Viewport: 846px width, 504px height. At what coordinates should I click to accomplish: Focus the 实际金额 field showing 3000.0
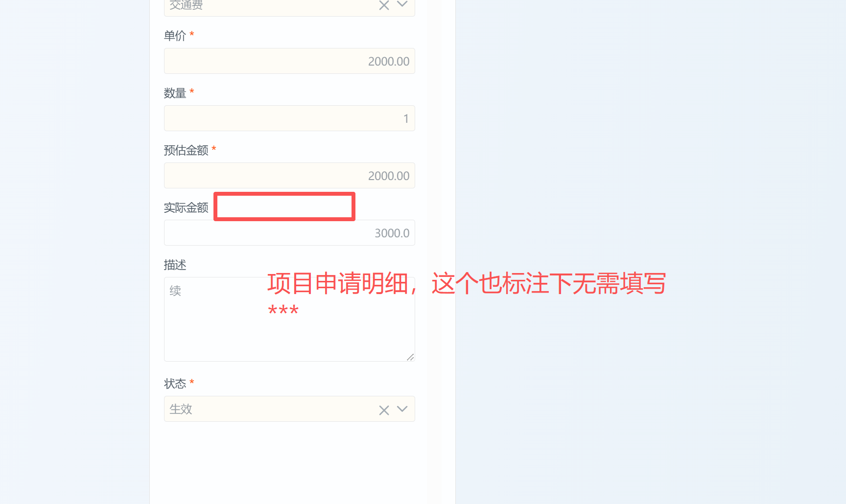pyautogui.click(x=289, y=233)
